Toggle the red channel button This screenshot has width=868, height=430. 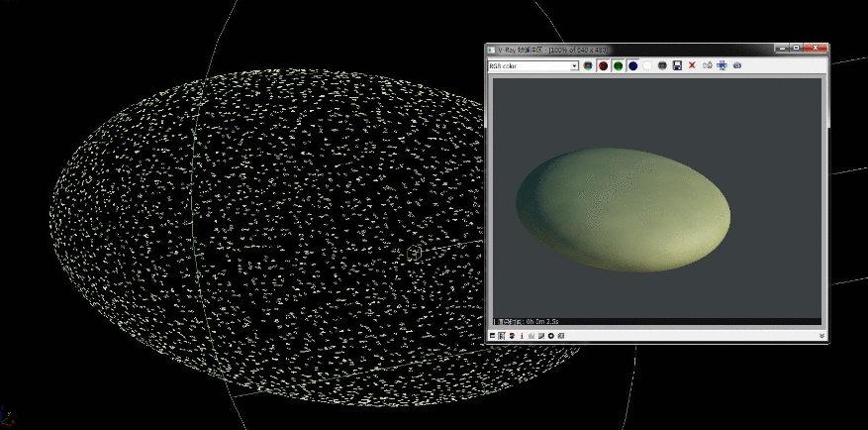[x=603, y=65]
